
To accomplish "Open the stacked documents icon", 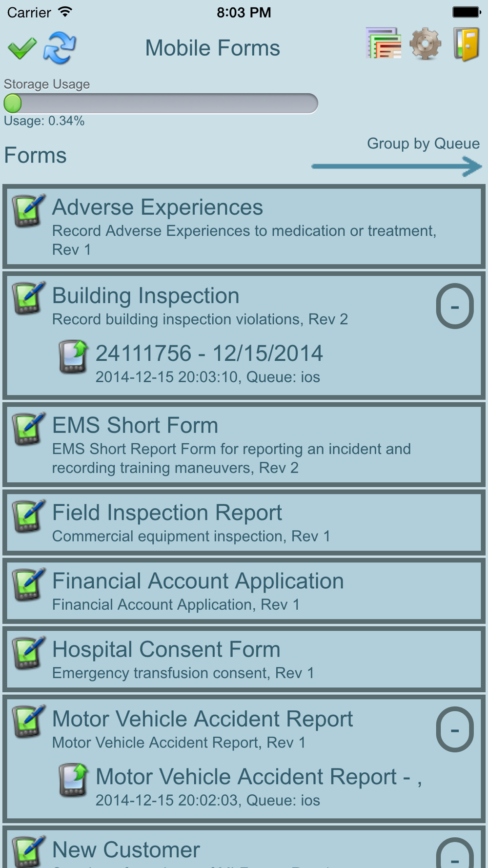I will [384, 44].
